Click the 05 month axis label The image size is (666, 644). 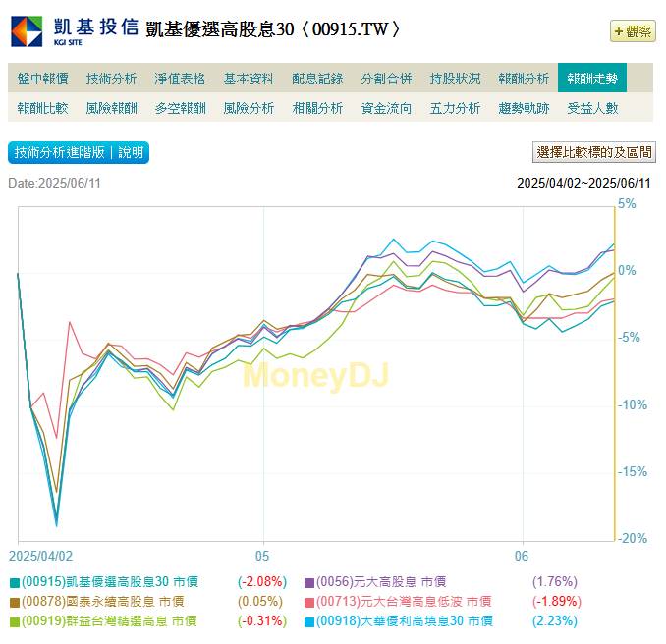(262, 556)
